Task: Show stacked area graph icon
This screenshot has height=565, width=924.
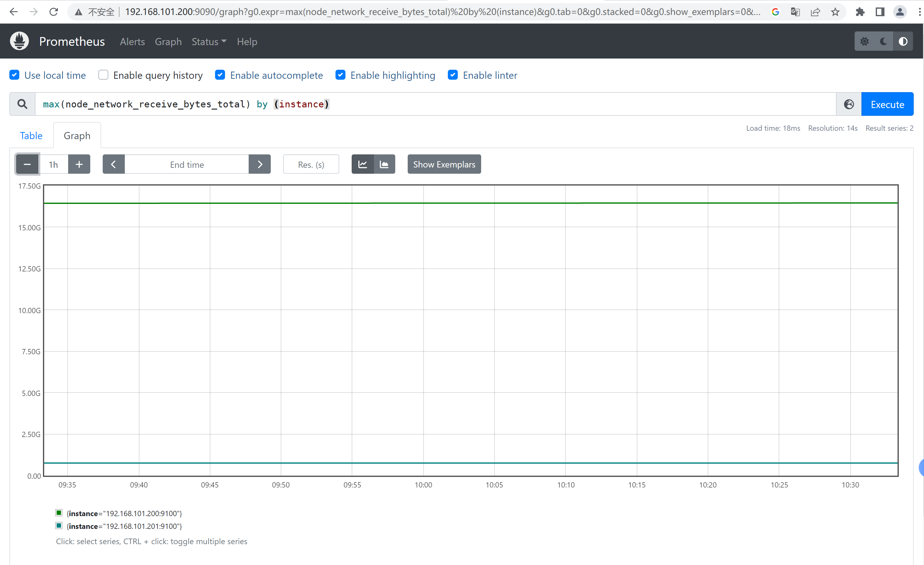Action: [384, 164]
